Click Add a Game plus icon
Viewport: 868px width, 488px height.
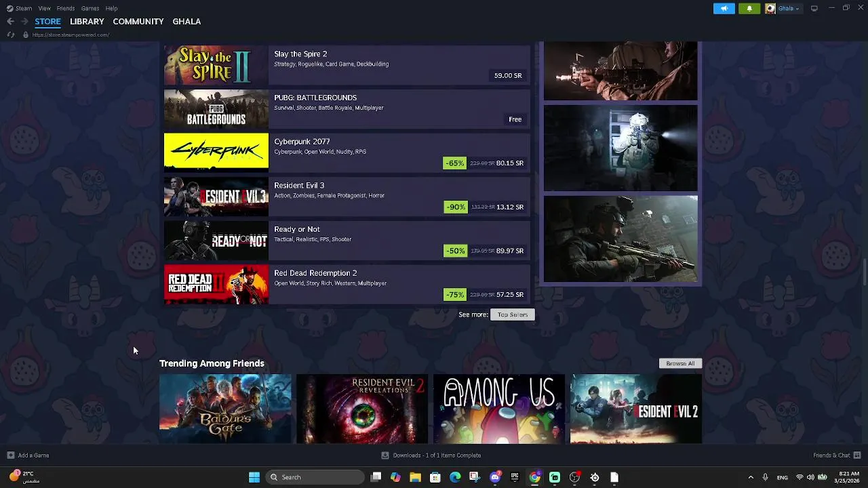10,455
